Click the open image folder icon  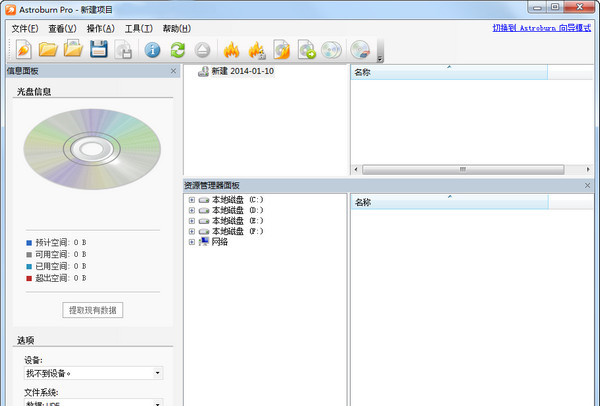(73, 49)
